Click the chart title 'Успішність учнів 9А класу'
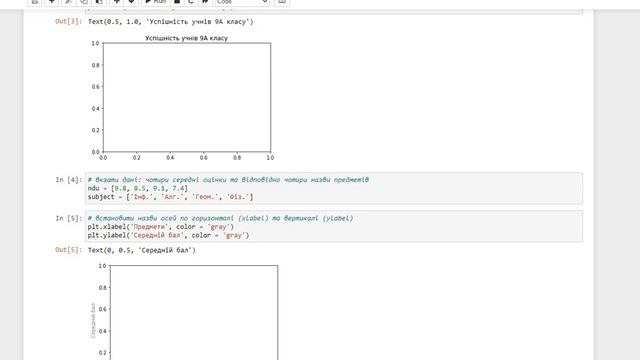The width and height of the screenshot is (640, 360). (x=187, y=38)
